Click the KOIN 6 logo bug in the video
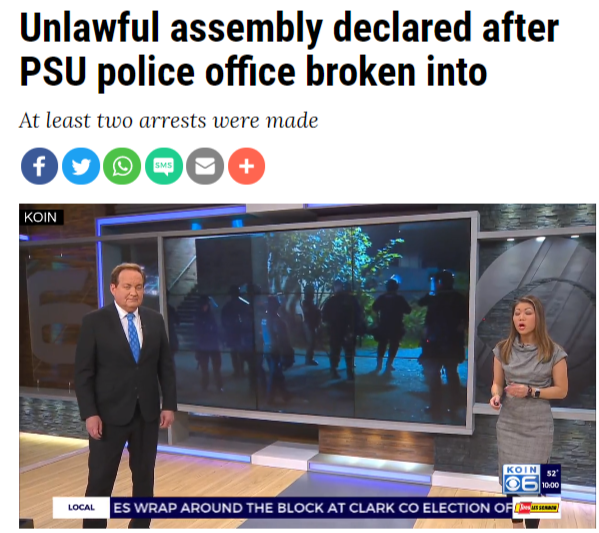The image size is (599, 533). click(x=521, y=480)
